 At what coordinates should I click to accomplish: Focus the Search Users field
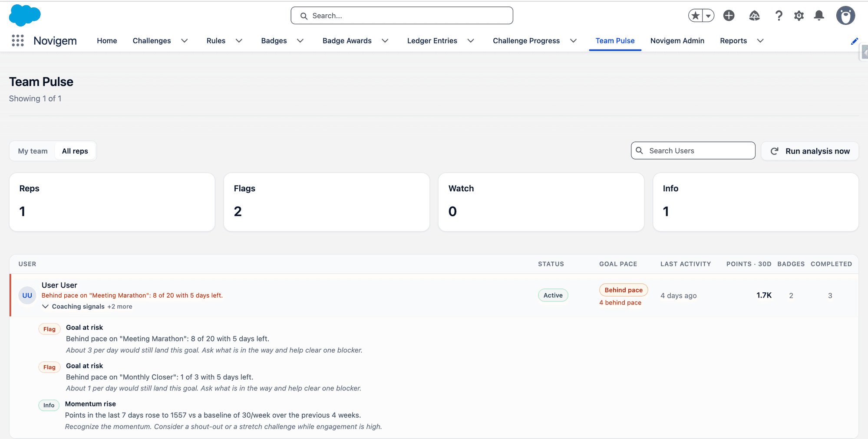693,151
